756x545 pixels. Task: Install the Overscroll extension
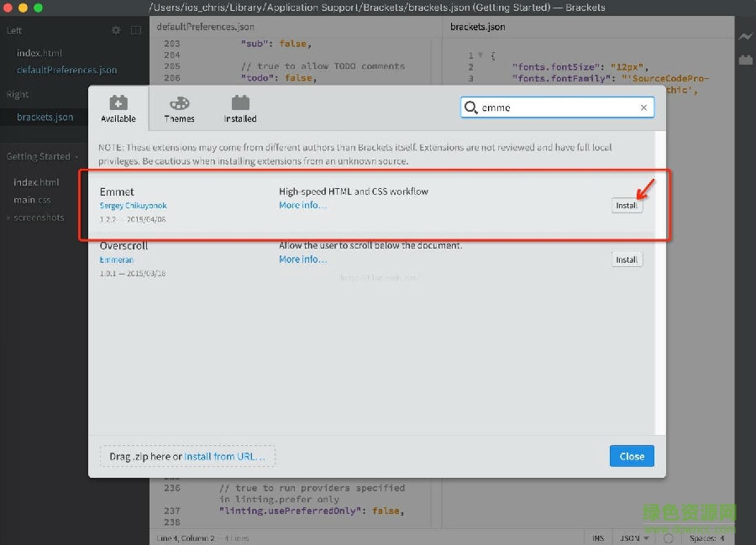(627, 259)
